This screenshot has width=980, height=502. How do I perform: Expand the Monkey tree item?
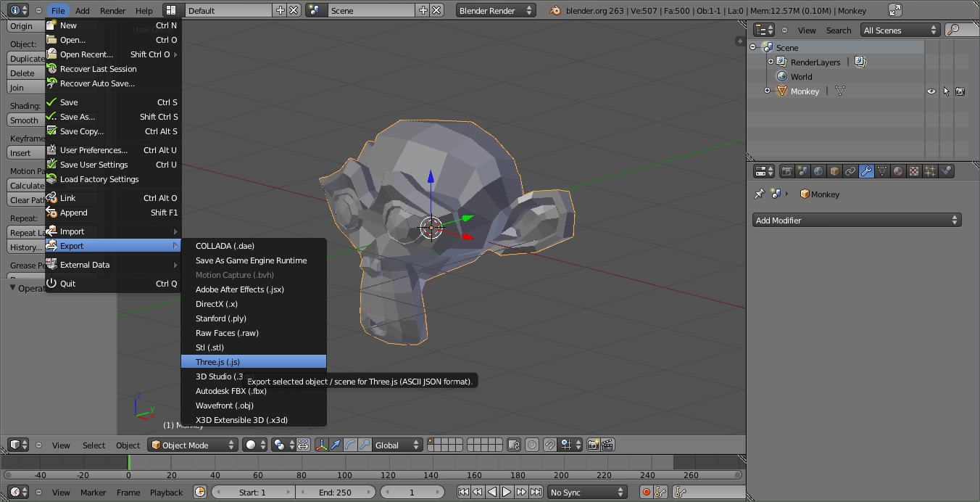click(767, 91)
